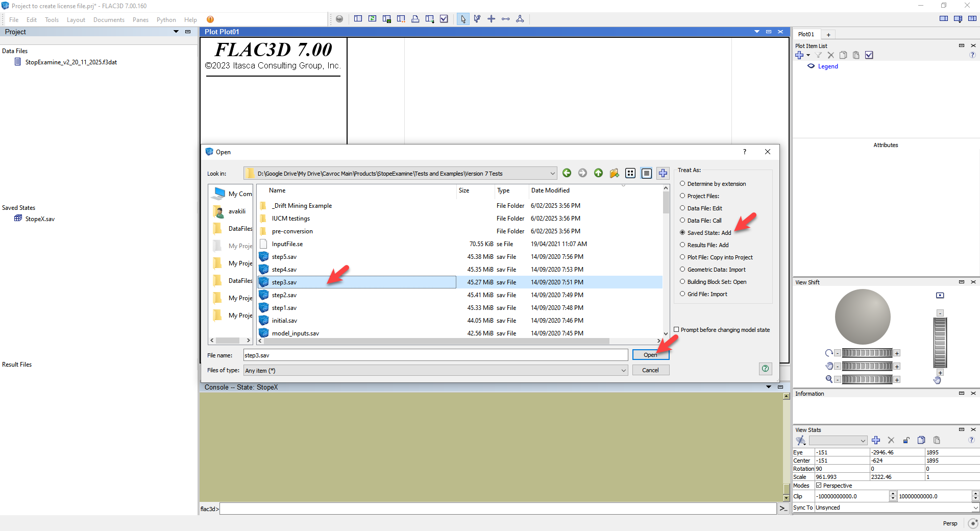
Task: Click the orange warning icon after Help
Action: pyautogui.click(x=210, y=19)
